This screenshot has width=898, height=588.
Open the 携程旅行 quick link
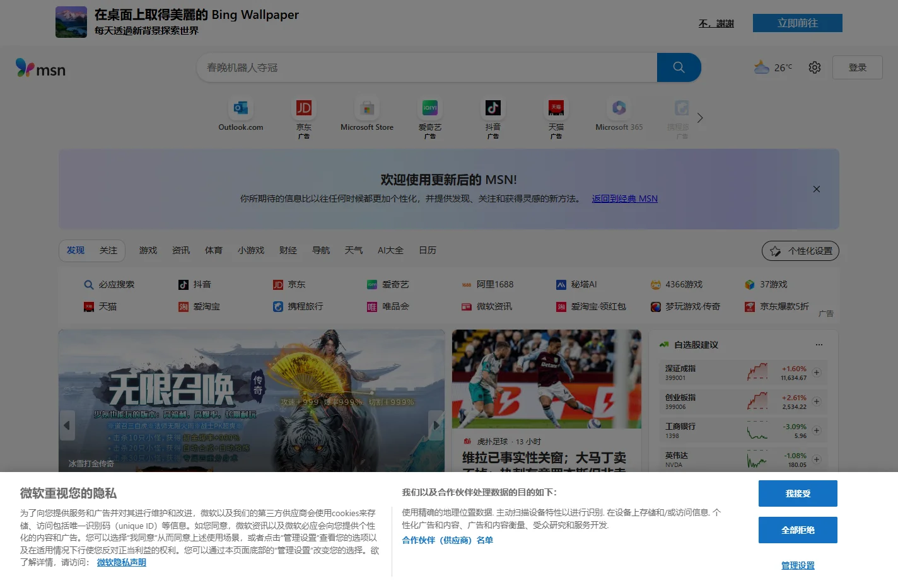tap(298, 307)
